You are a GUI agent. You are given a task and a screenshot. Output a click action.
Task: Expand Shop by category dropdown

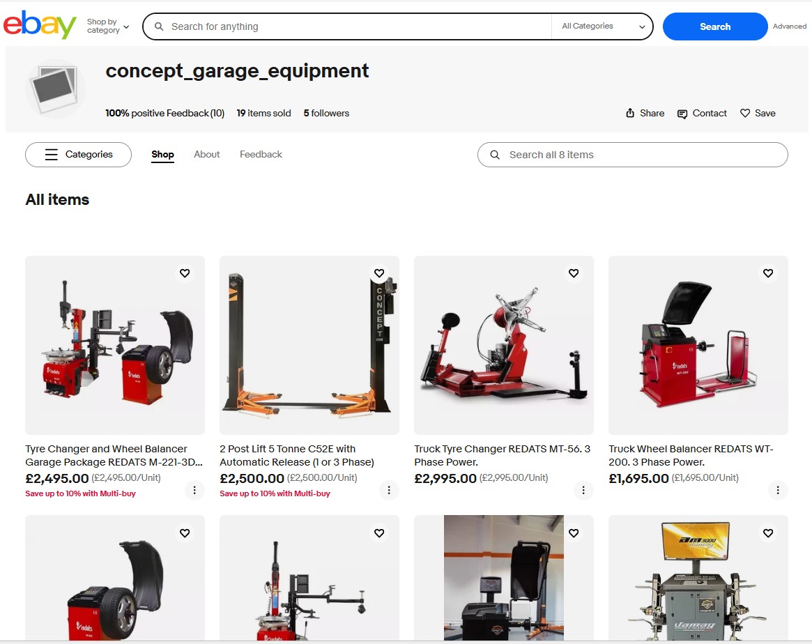tap(107, 26)
